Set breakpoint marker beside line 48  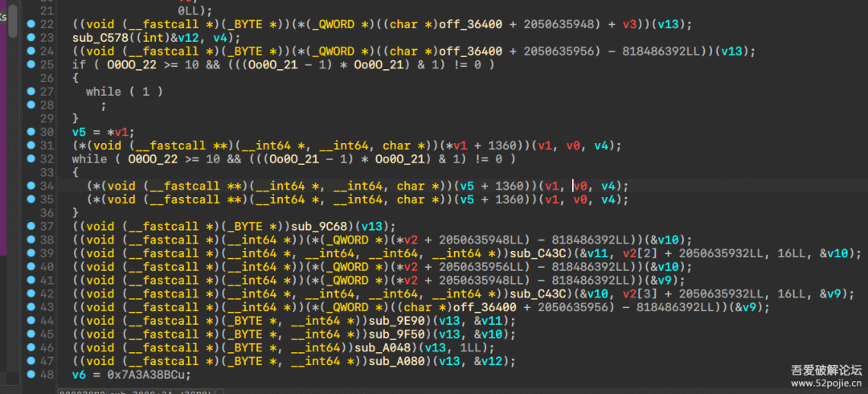pos(31,375)
